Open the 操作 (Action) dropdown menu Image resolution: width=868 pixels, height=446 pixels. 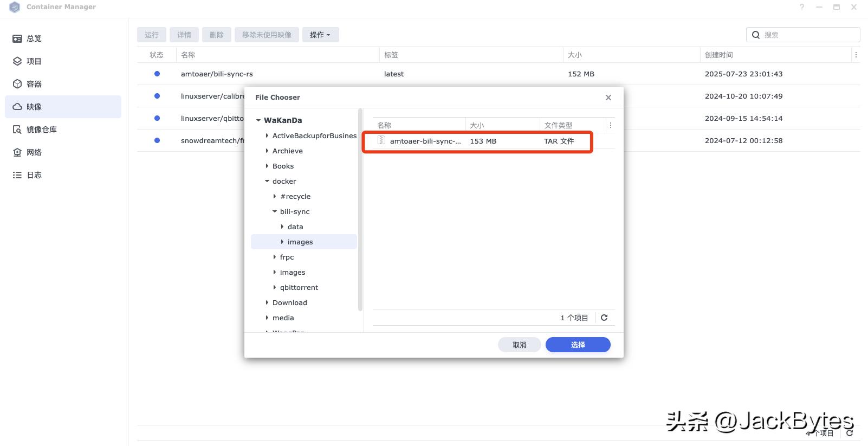pos(320,35)
